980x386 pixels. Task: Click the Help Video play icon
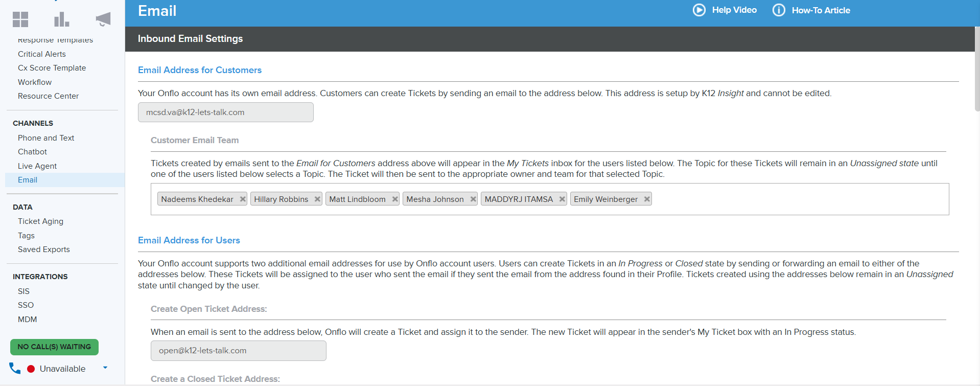pyautogui.click(x=698, y=10)
